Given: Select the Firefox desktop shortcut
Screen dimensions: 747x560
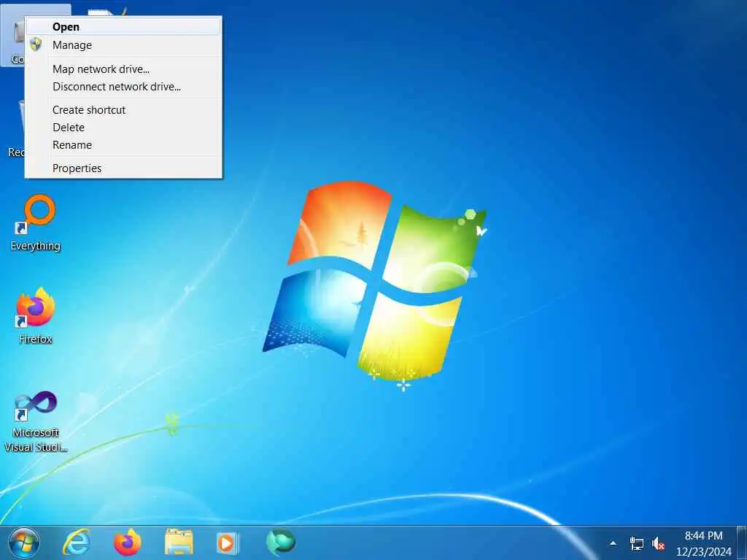Looking at the screenshot, I should (36, 316).
